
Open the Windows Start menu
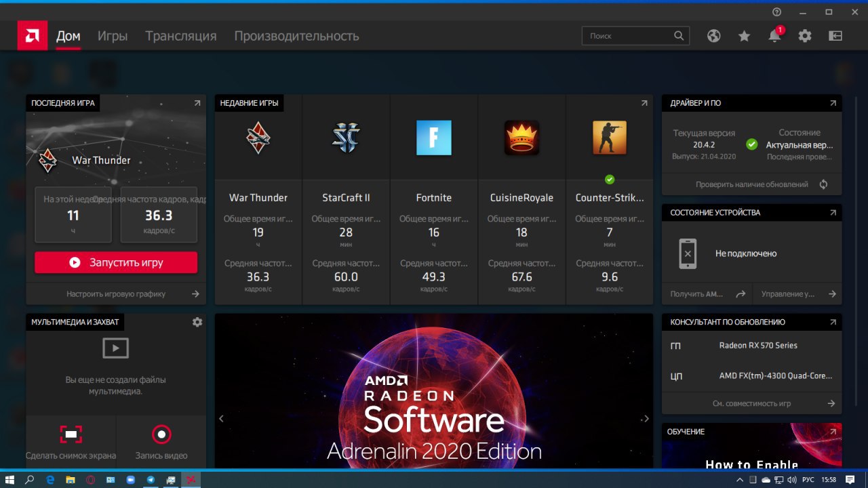[x=10, y=479]
